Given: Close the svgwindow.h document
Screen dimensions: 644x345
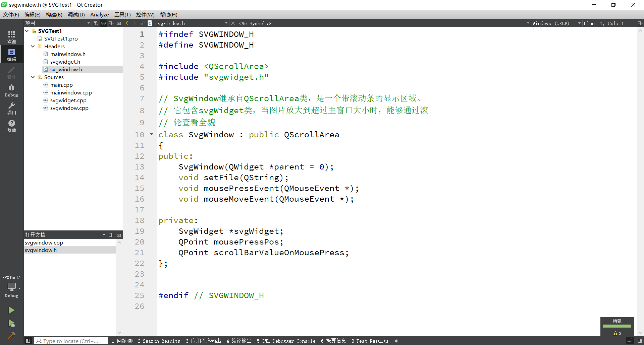Looking at the screenshot, I should (233, 23).
